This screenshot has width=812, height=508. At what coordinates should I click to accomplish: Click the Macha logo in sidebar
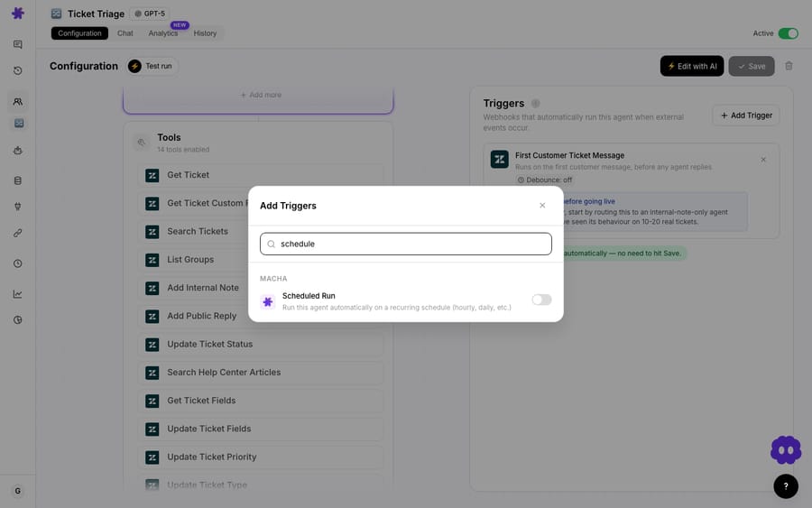(x=18, y=13)
